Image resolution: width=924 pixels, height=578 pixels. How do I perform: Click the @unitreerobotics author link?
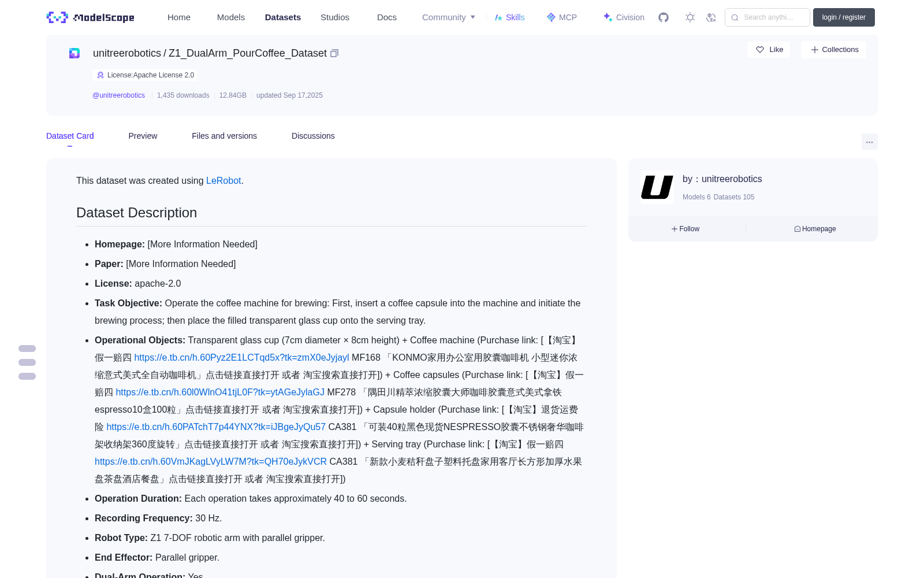click(118, 95)
